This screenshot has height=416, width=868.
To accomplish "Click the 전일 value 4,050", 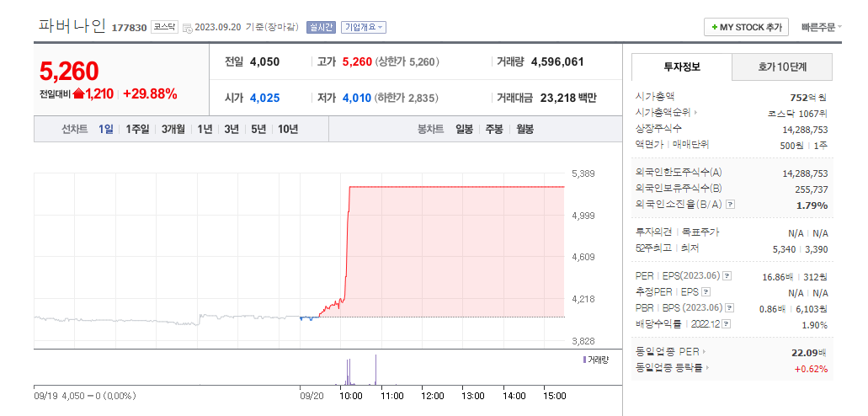I will [x=264, y=62].
